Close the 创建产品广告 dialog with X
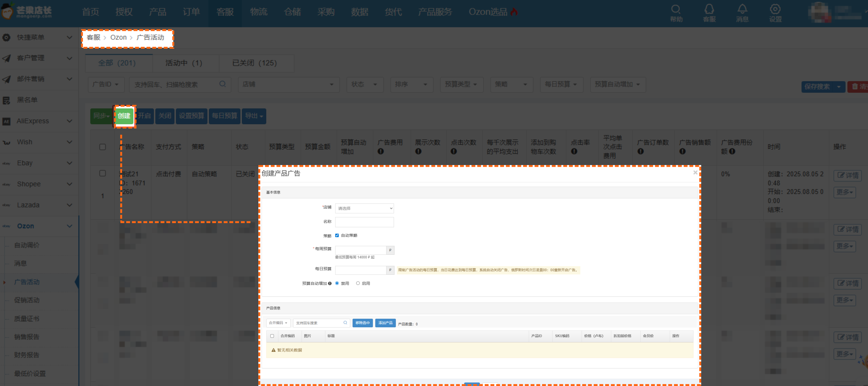Image resolution: width=868 pixels, height=386 pixels. point(695,172)
